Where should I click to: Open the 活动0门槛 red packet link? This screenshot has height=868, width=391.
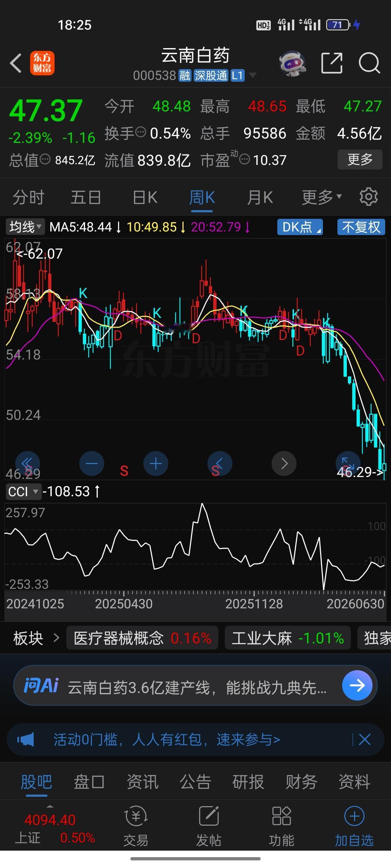167,740
